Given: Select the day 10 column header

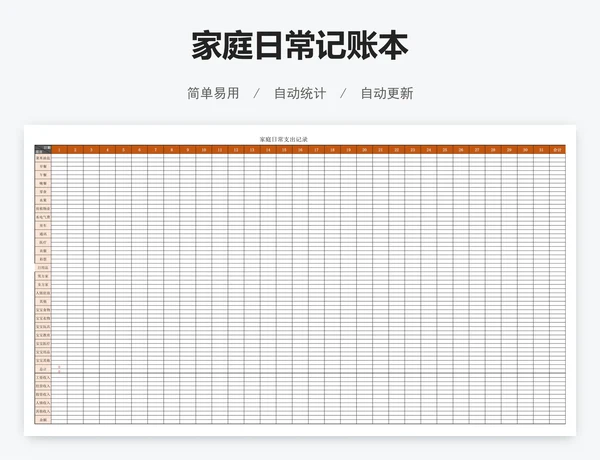Looking at the screenshot, I should (x=204, y=150).
